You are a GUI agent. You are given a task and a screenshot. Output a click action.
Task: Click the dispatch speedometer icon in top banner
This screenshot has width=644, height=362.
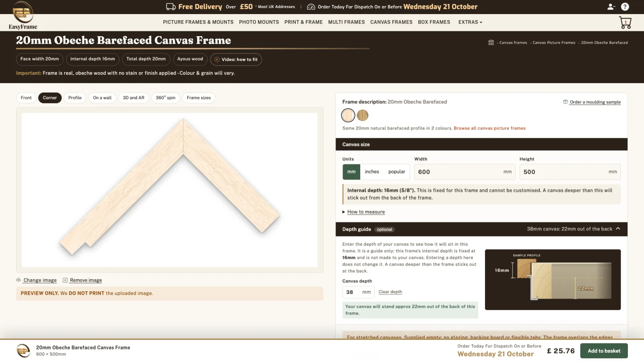click(311, 7)
